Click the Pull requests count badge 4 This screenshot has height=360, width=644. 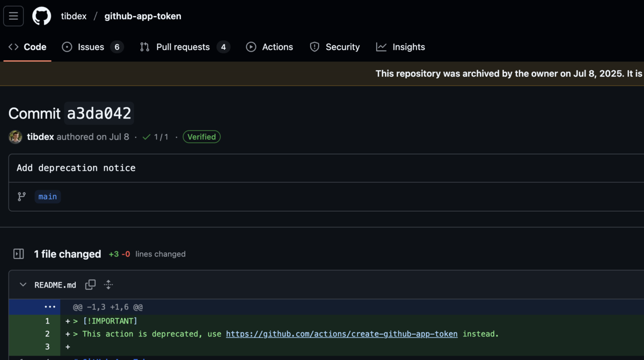(224, 47)
